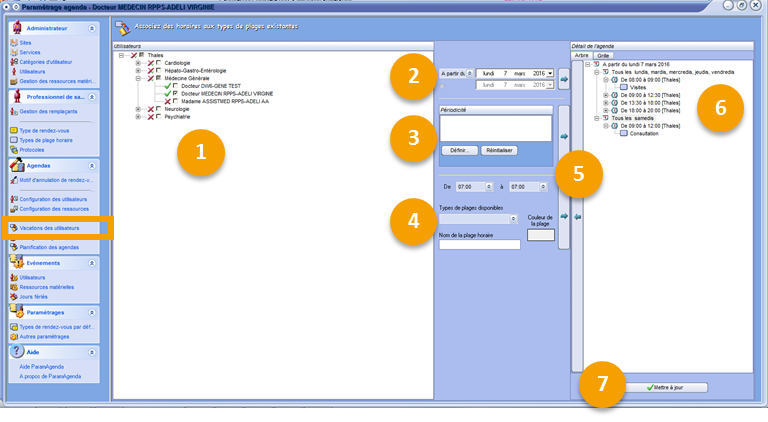Click the Couleur de la plage swatch
Image resolution: width=768 pixels, height=422 pixels.
(x=540, y=235)
